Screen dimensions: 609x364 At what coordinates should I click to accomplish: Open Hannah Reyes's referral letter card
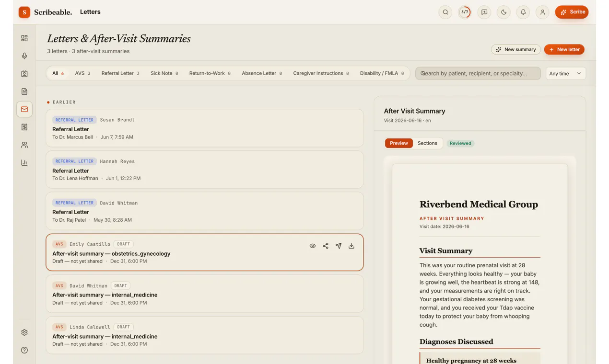(x=205, y=170)
